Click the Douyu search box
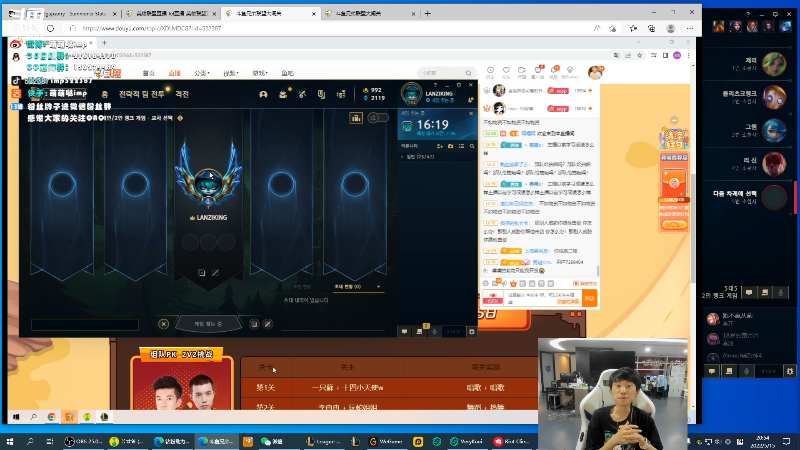This screenshot has height=450, width=800. click(x=446, y=73)
